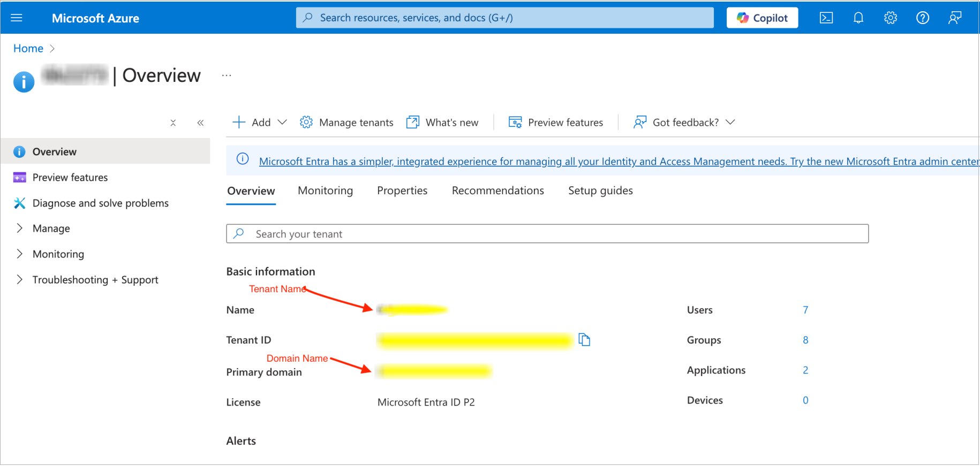The width and height of the screenshot is (980, 466).
Task: Click the Basic information heading
Action: [x=270, y=271]
